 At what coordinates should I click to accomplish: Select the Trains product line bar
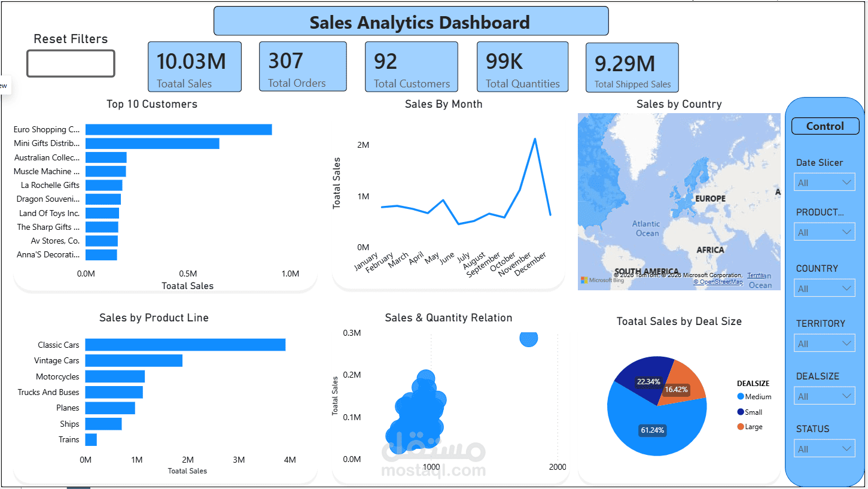pos(91,440)
